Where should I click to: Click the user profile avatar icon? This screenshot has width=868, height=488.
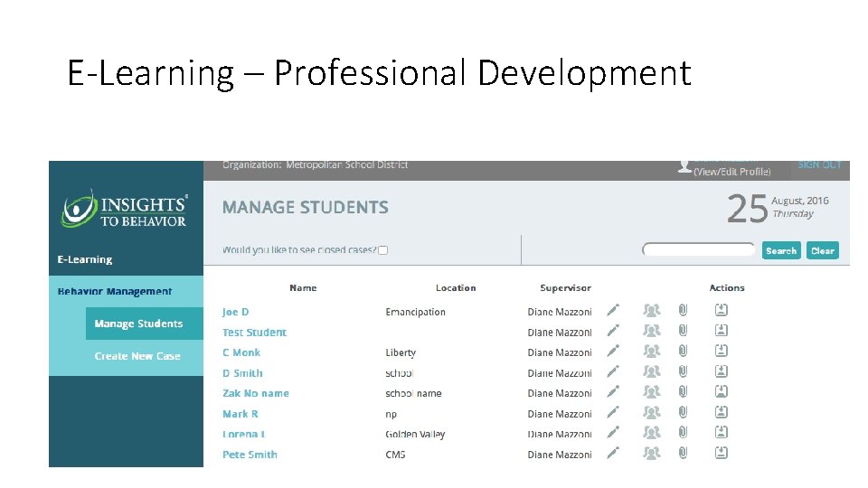[x=684, y=166]
